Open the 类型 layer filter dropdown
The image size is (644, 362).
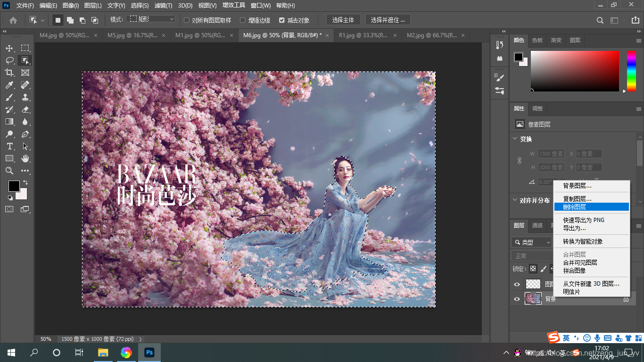click(x=532, y=242)
